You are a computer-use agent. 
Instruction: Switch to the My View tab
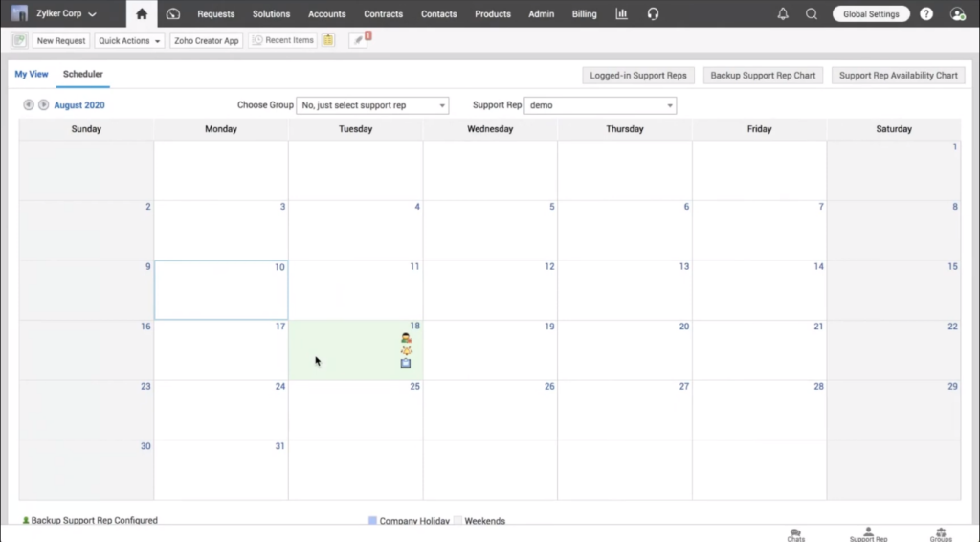(x=32, y=74)
